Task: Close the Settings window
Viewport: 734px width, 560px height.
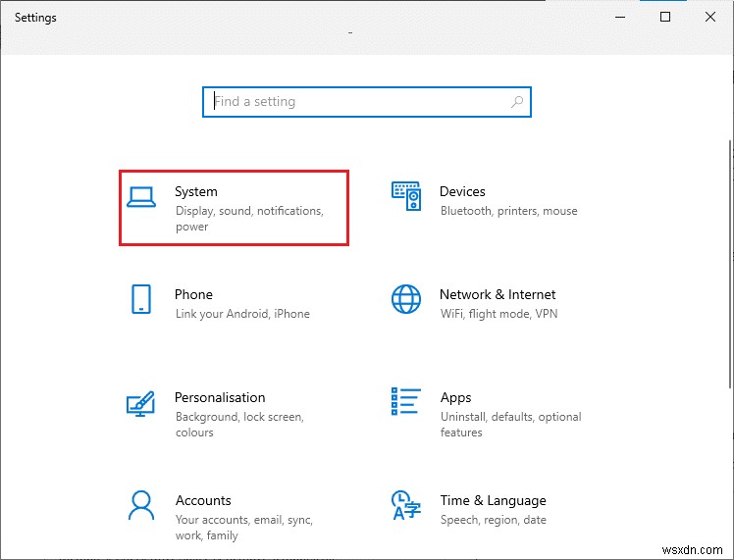Action: point(710,18)
